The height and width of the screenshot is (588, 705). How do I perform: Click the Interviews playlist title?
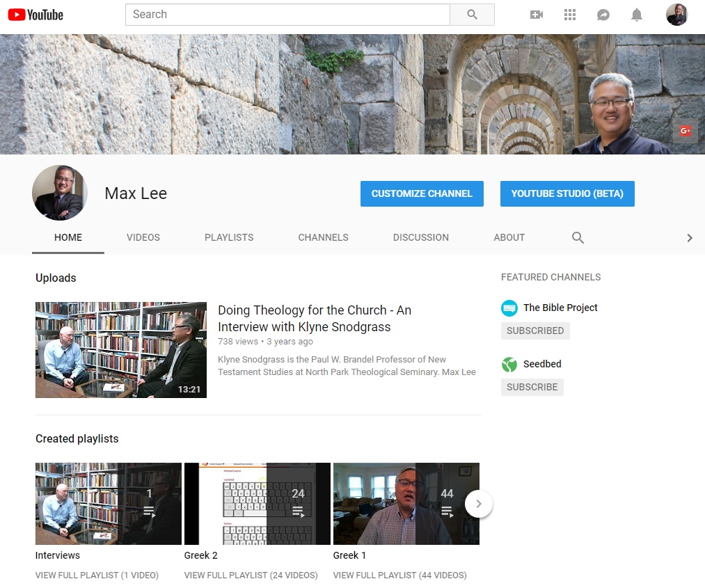tap(58, 555)
